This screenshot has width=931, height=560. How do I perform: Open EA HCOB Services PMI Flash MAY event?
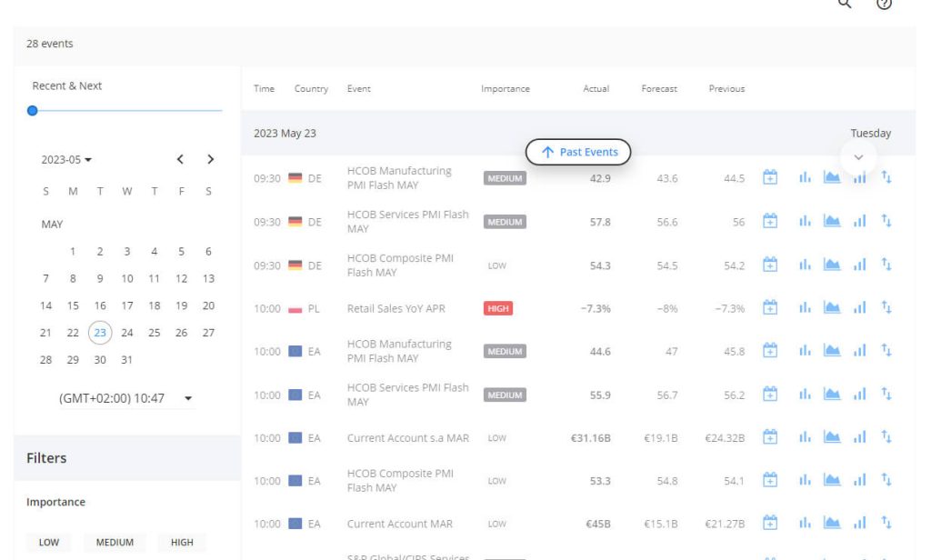coord(408,395)
